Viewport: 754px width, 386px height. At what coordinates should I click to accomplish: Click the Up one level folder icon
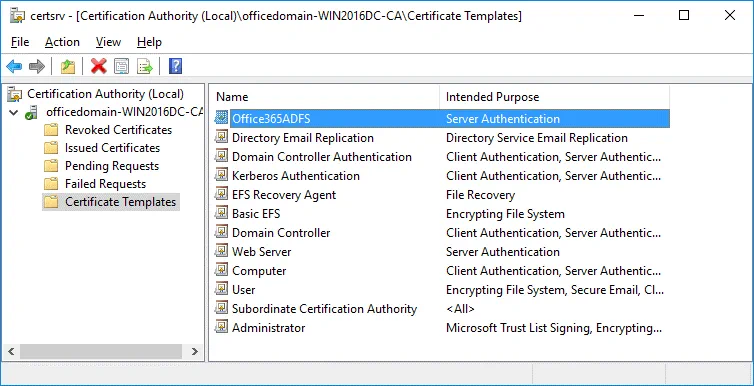point(68,66)
